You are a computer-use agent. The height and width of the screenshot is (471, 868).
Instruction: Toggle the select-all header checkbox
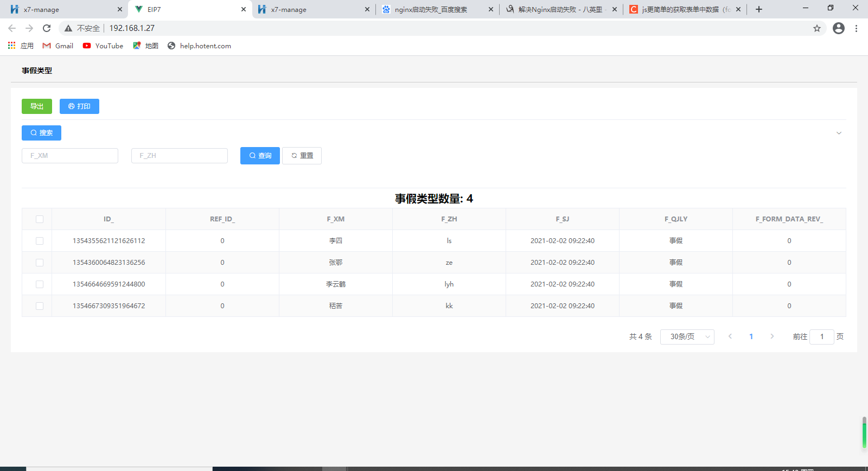(40, 219)
